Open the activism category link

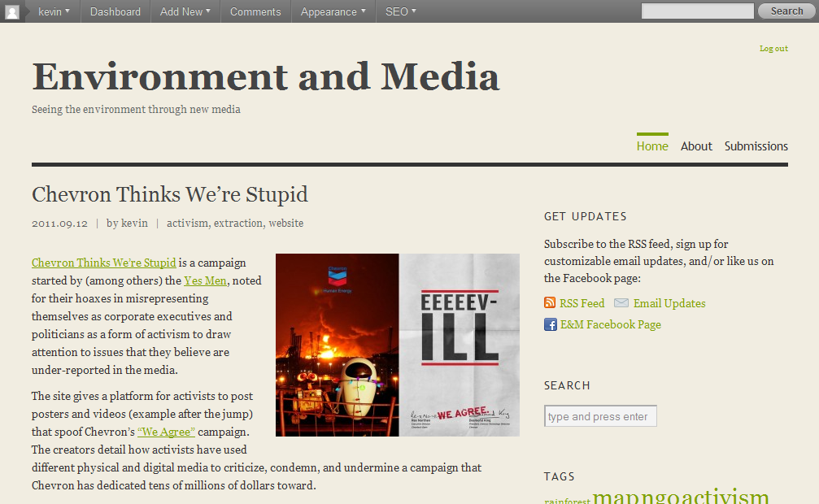tap(187, 223)
